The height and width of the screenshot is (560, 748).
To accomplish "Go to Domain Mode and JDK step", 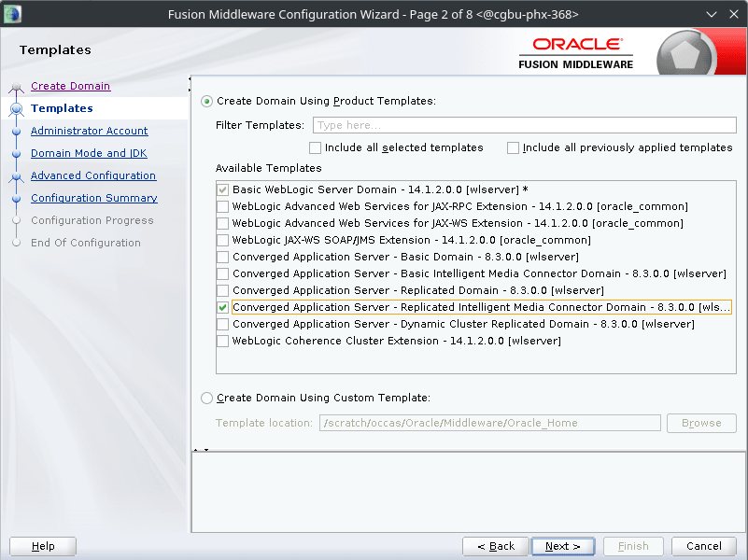I will (x=89, y=153).
